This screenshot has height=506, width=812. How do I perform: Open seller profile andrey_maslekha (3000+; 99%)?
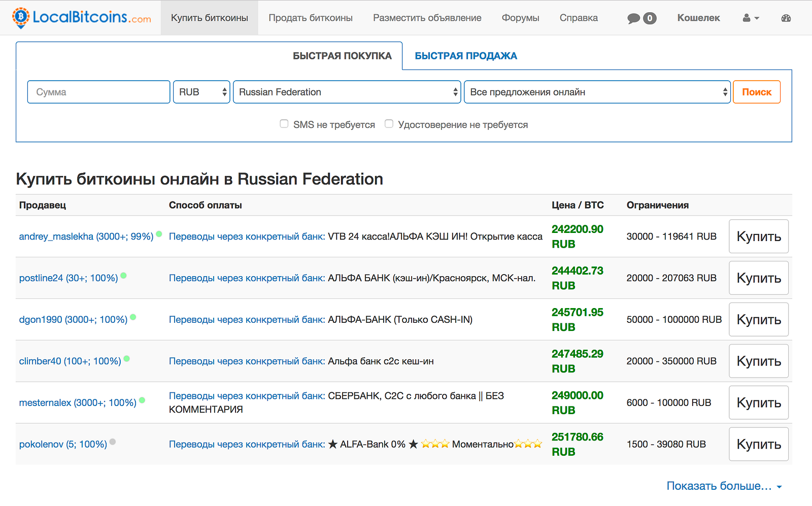coord(86,237)
